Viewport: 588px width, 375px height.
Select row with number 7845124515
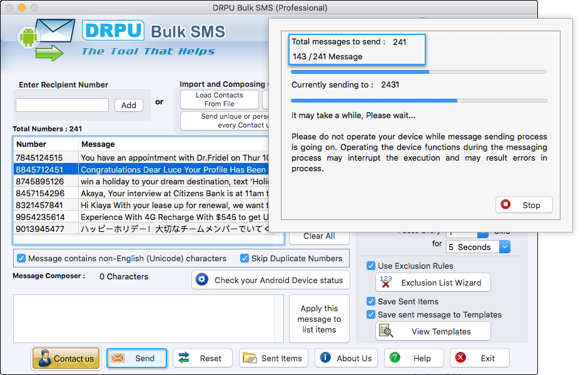click(141, 157)
